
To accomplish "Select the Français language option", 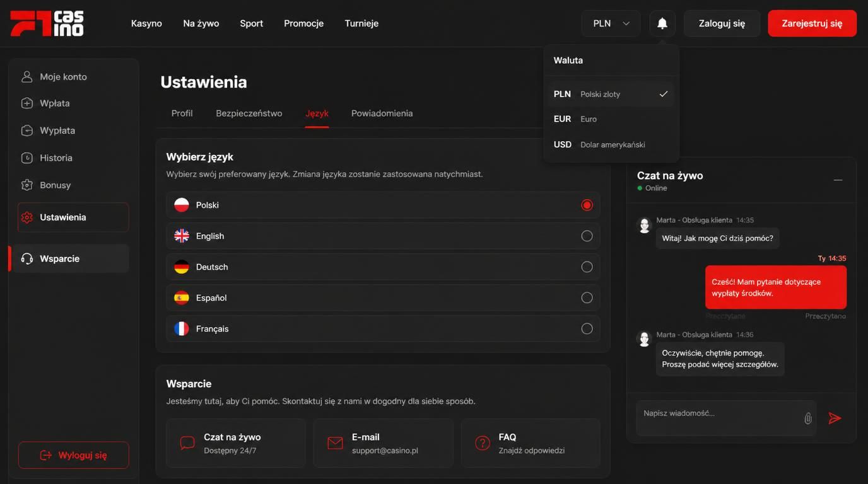I will 383,328.
